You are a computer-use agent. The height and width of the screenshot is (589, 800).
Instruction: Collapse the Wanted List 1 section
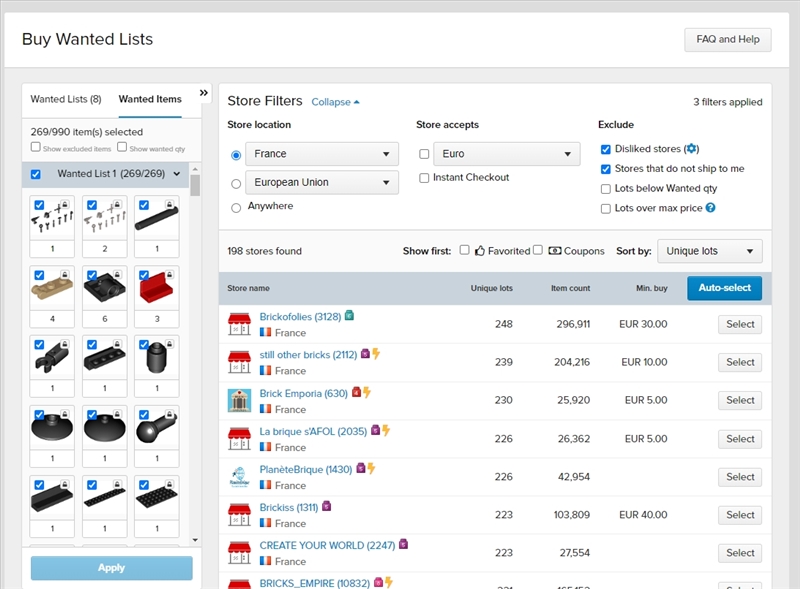177,174
